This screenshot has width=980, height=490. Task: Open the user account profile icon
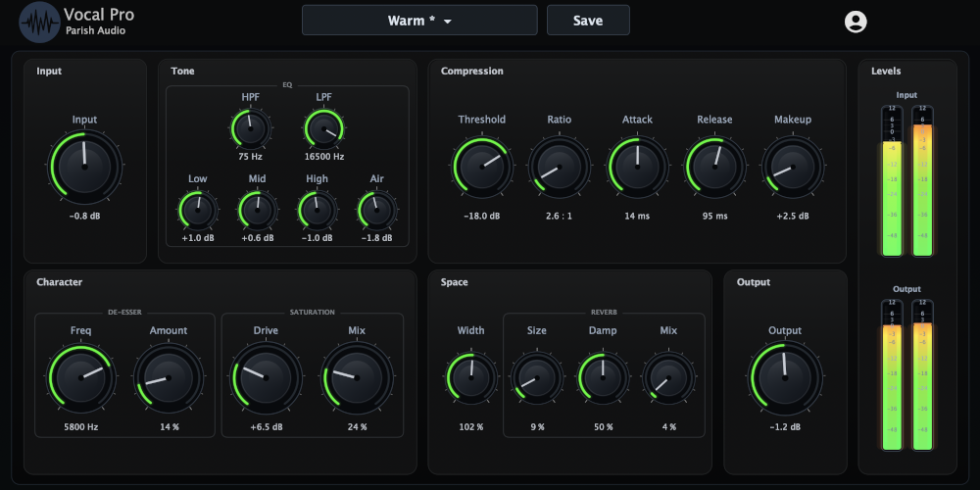point(856,22)
